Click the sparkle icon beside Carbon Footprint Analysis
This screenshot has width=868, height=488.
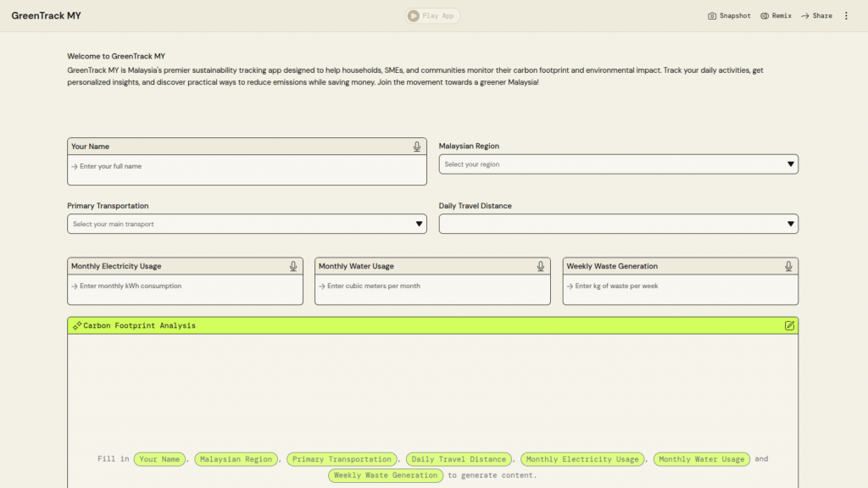tap(77, 325)
